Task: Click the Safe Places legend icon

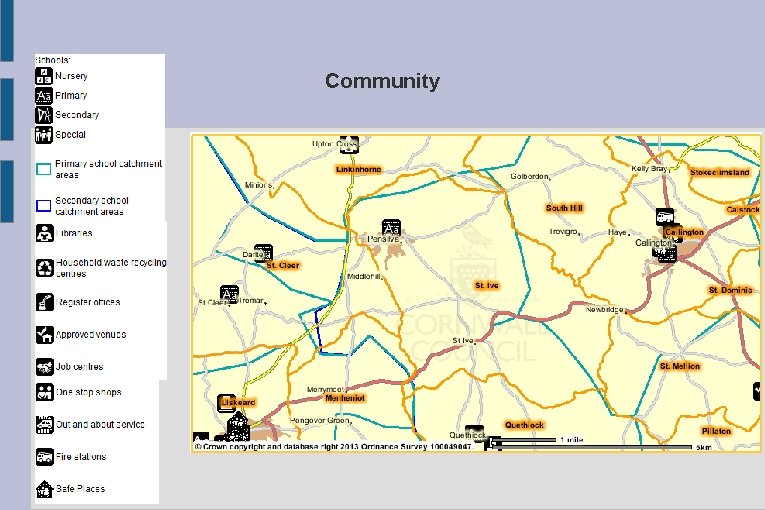Action: point(44,489)
